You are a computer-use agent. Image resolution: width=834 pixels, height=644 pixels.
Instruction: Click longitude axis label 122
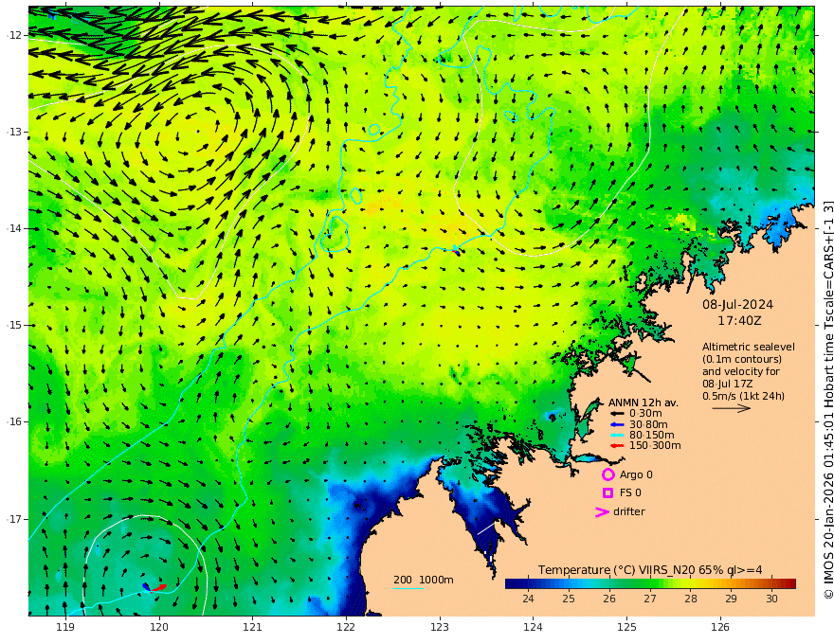point(346,628)
